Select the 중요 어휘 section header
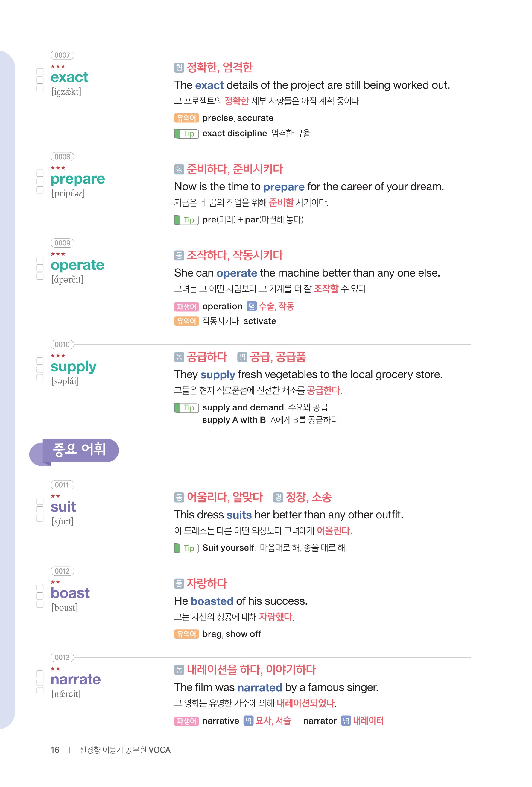532x787 pixels. point(78,450)
